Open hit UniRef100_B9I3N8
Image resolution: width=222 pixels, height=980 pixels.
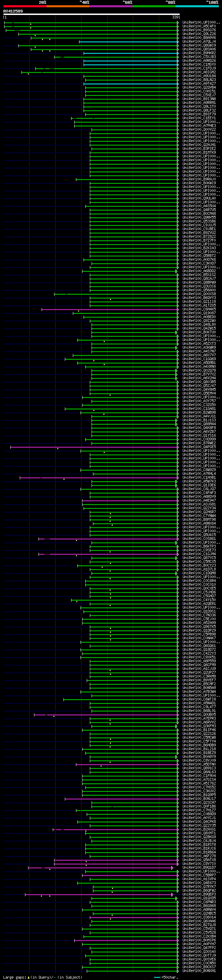pyautogui.click(x=199, y=99)
